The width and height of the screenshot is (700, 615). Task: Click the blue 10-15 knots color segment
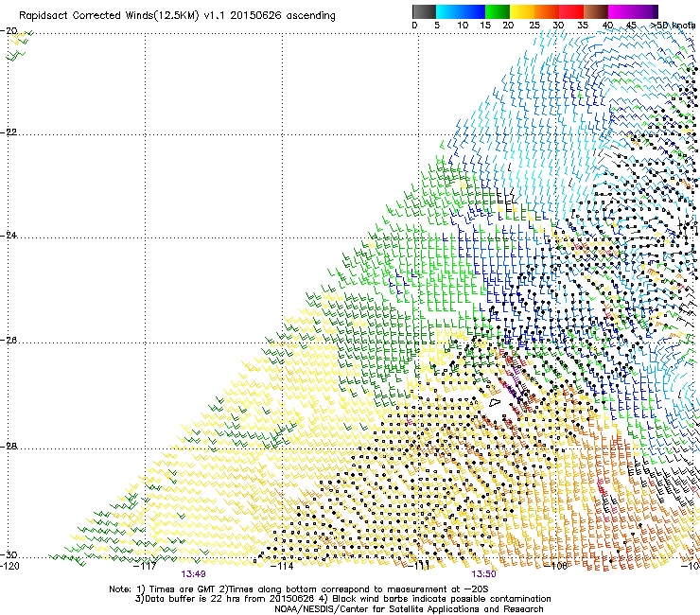[473, 11]
